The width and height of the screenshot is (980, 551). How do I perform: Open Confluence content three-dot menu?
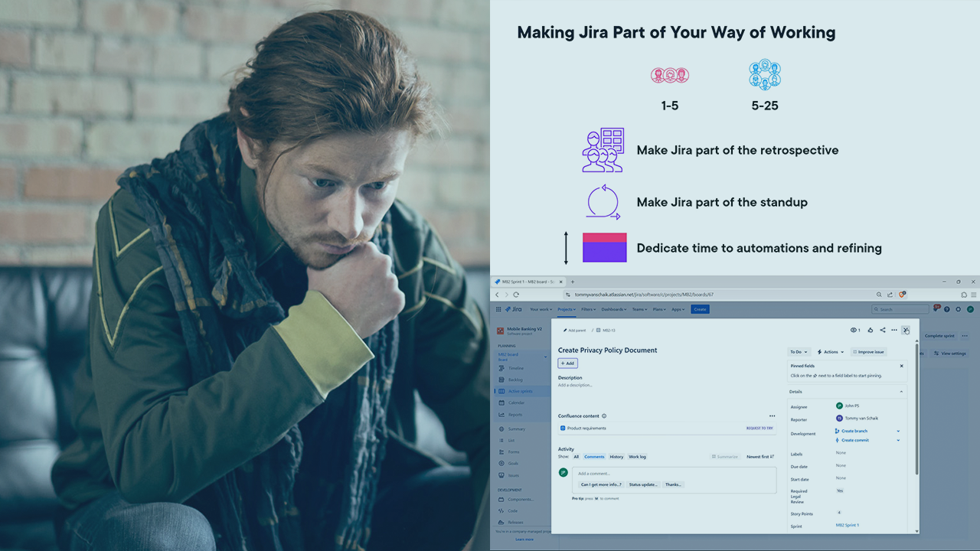[772, 416]
